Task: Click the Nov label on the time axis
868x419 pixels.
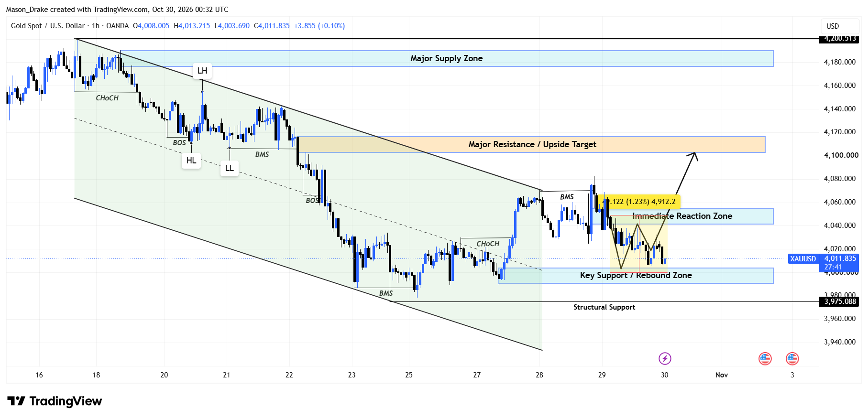Action: pos(722,375)
